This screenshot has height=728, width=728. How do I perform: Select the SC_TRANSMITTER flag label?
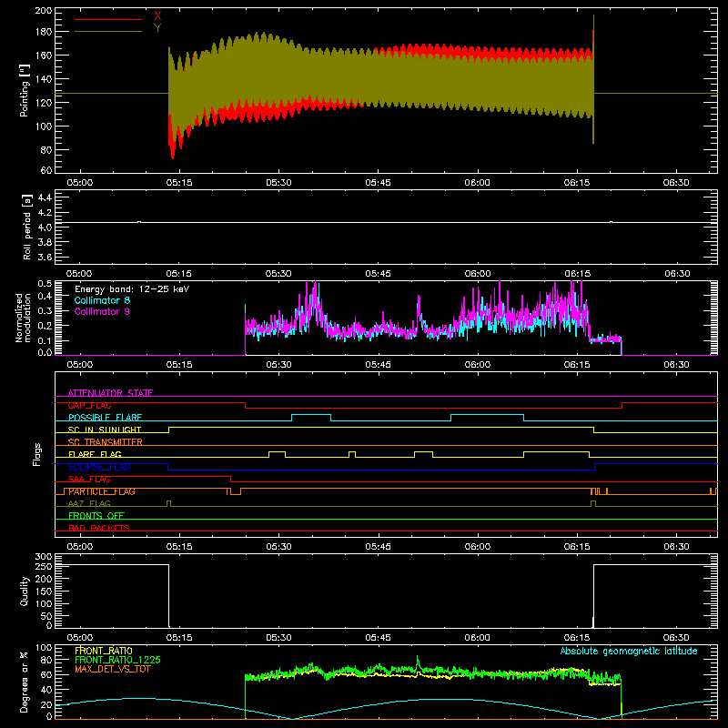pos(106,442)
